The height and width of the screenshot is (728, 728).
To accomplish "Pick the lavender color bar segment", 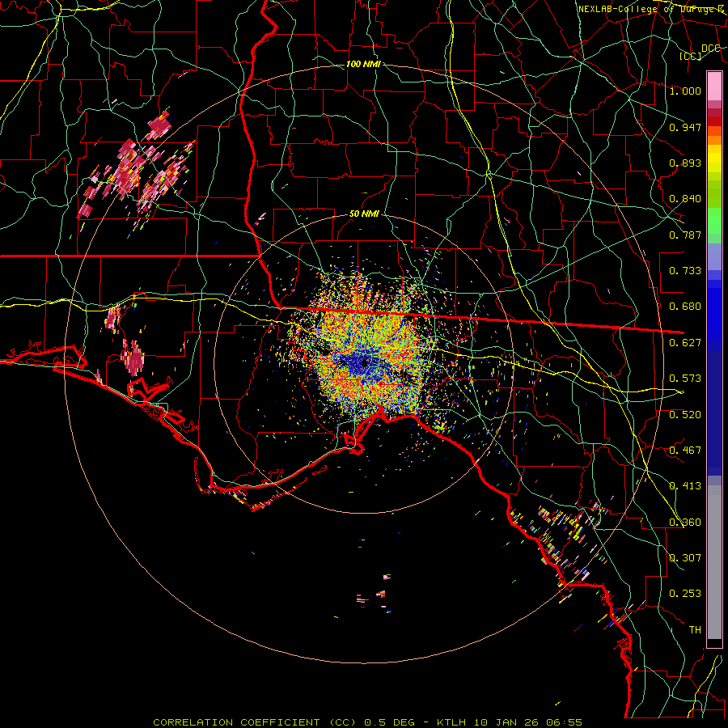I will coord(714,257).
